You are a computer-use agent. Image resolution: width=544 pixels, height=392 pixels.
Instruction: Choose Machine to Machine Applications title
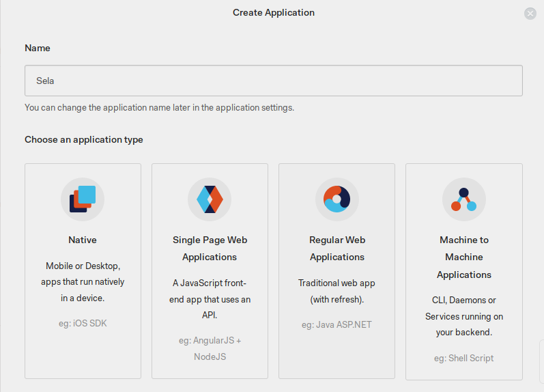pos(464,257)
